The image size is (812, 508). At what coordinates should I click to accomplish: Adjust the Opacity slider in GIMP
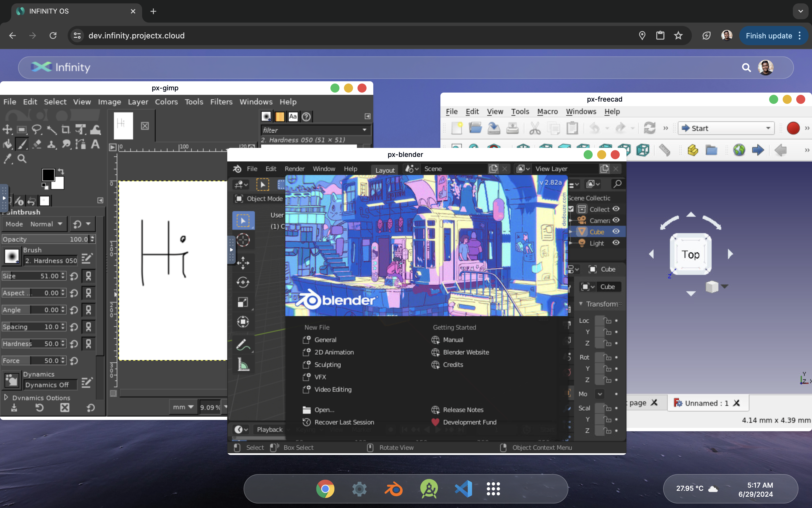(x=48, y=239)
